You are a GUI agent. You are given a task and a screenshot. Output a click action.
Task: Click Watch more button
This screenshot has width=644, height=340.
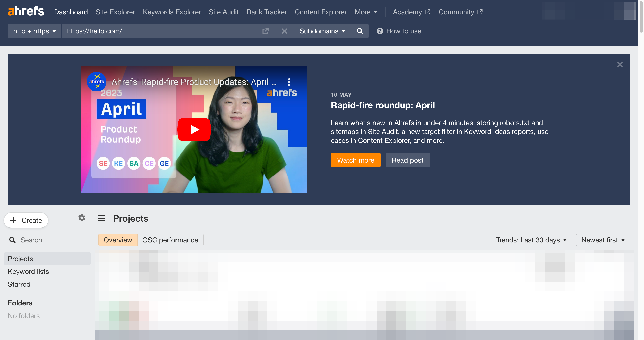point(355,160)
